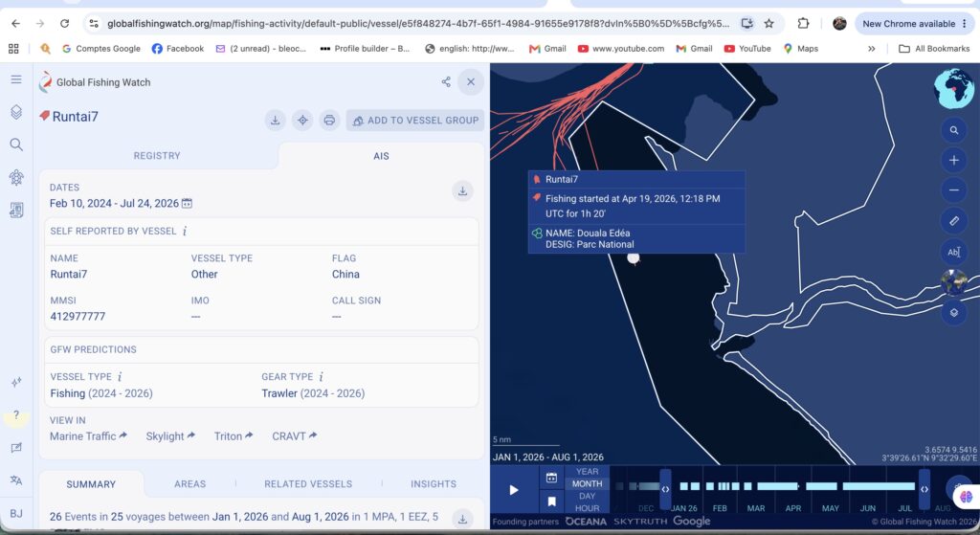Reload the browser page
Image resolution: width=980 pixels, height=535 pixels.
click(64, 23)
